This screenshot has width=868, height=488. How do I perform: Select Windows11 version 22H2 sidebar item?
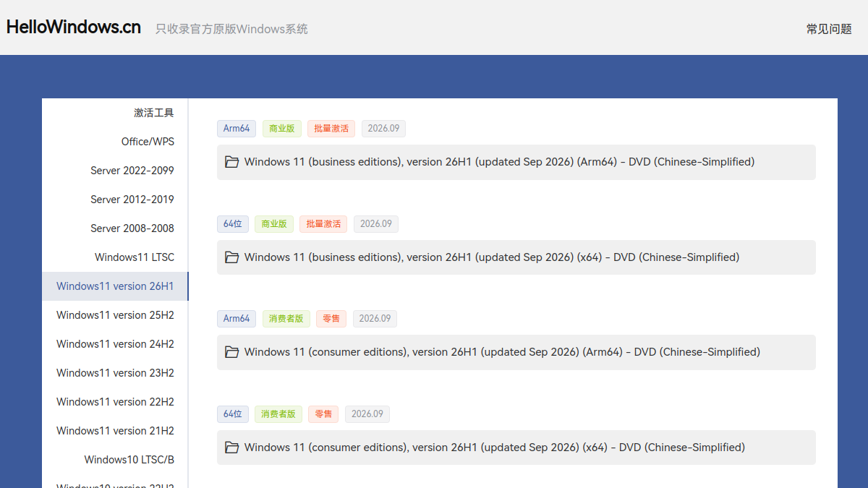[115, 402]
